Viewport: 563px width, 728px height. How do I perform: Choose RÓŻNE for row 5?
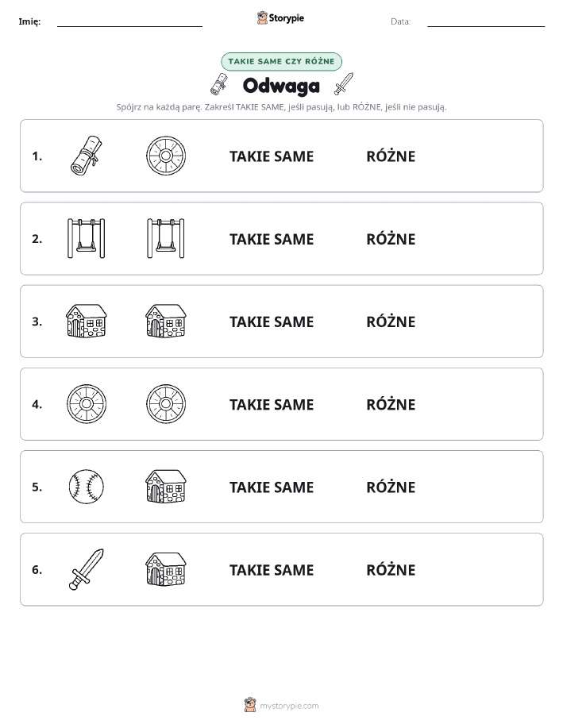[391, 487]
